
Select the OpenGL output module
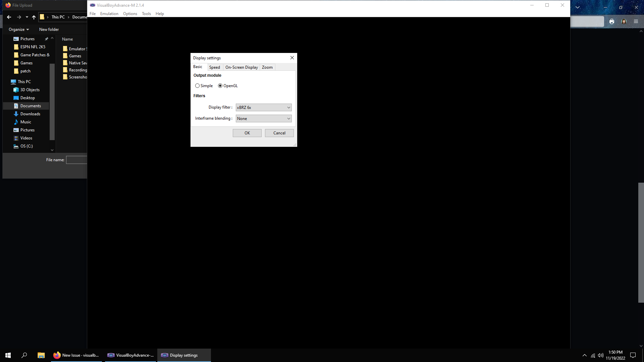tap(220, 86)
